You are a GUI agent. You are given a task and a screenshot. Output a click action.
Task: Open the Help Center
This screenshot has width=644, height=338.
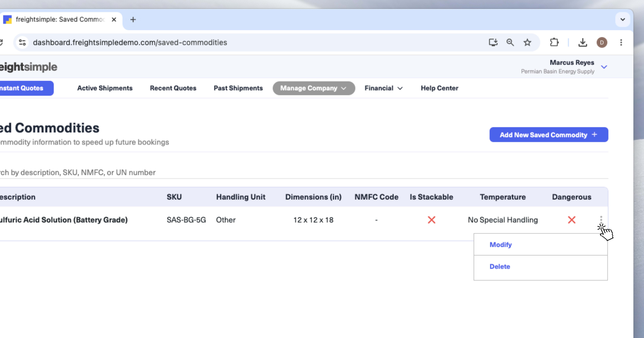[440, 88]
